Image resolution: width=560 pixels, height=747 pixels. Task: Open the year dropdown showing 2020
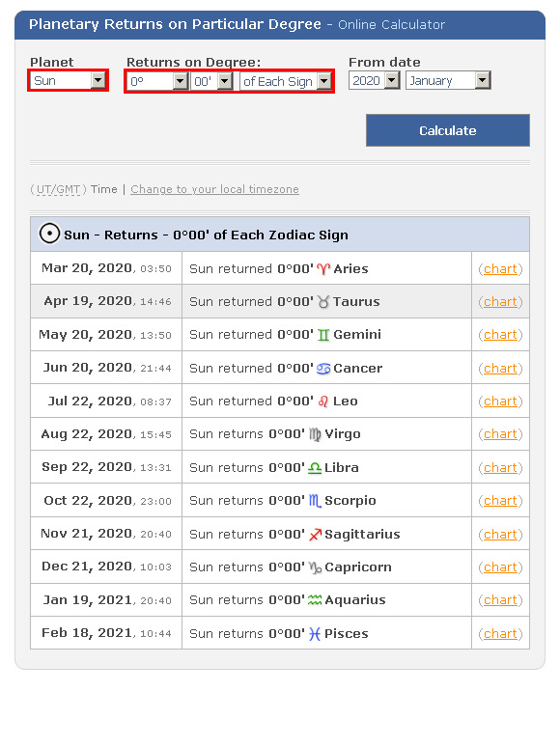tap(374, 80)
